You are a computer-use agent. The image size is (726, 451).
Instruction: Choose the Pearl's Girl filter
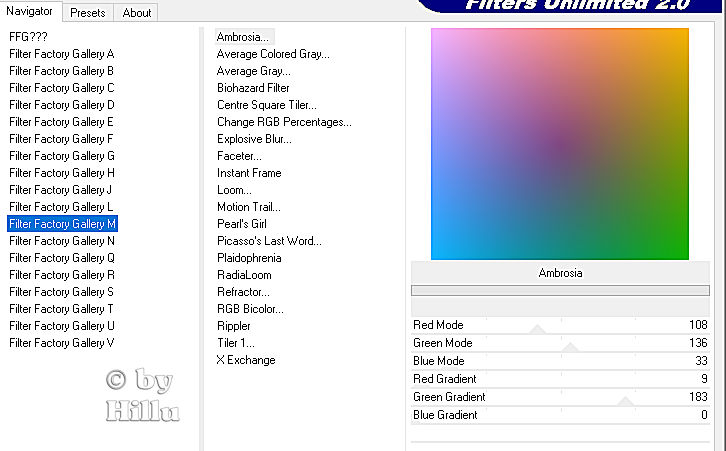tap(242, 224)
